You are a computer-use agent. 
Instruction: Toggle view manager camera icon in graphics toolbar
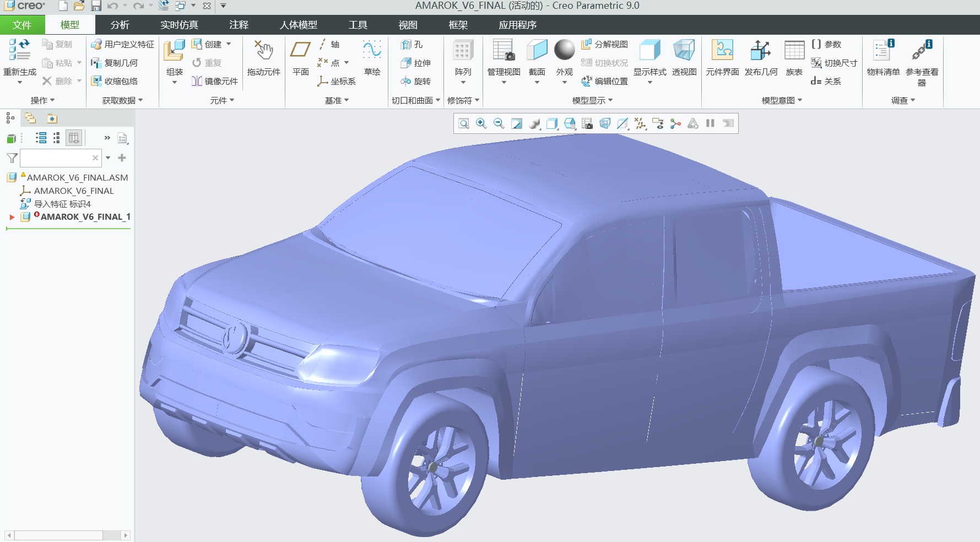(587, 123)
